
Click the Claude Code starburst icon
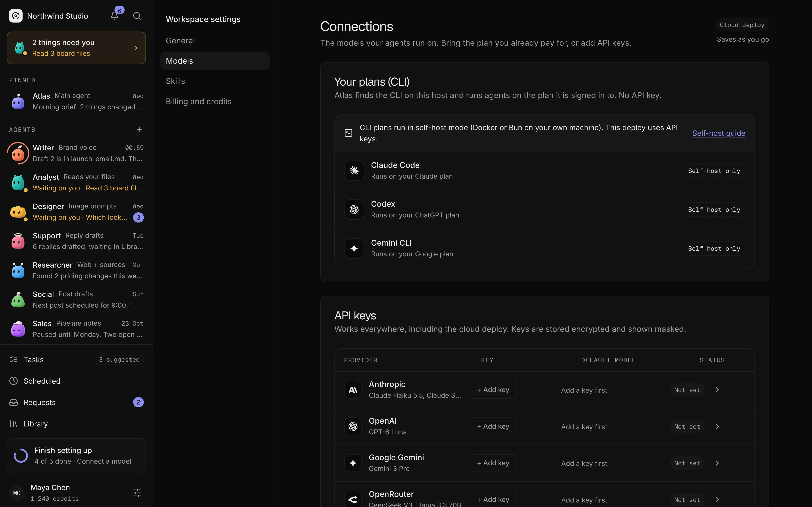(354, 171)
